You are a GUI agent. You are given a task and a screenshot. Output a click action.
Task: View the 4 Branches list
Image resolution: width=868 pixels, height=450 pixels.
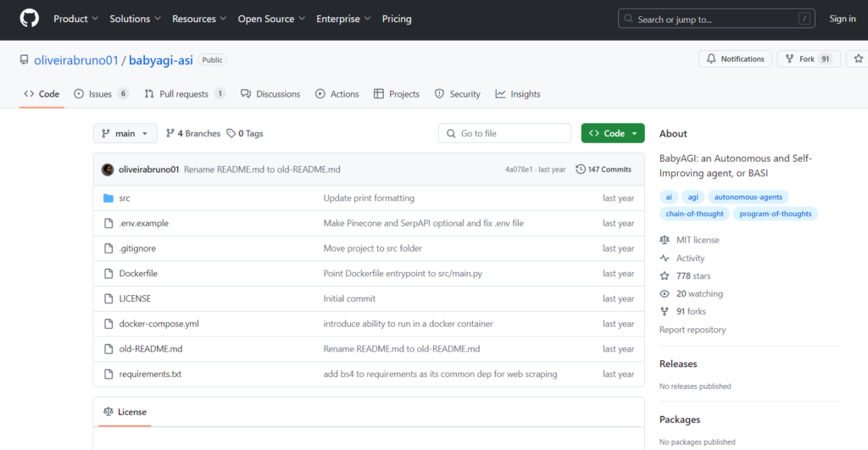click(x=193, y=133)
